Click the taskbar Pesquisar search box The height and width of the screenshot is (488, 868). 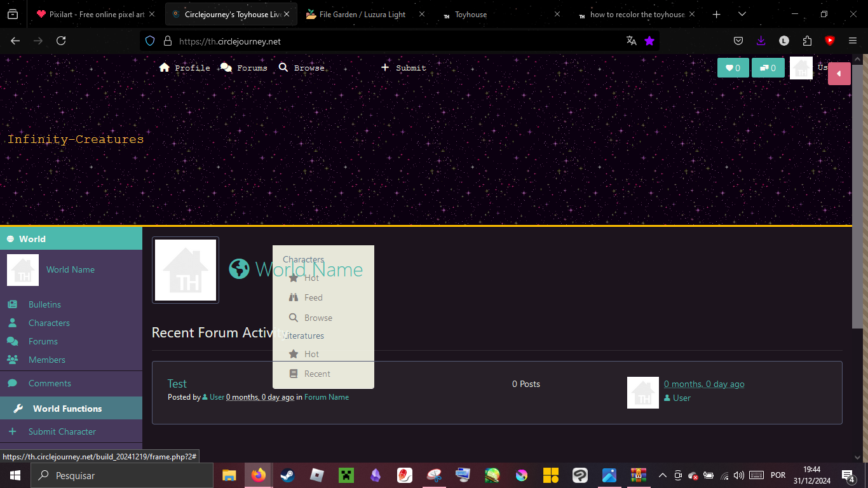point(122,475)
